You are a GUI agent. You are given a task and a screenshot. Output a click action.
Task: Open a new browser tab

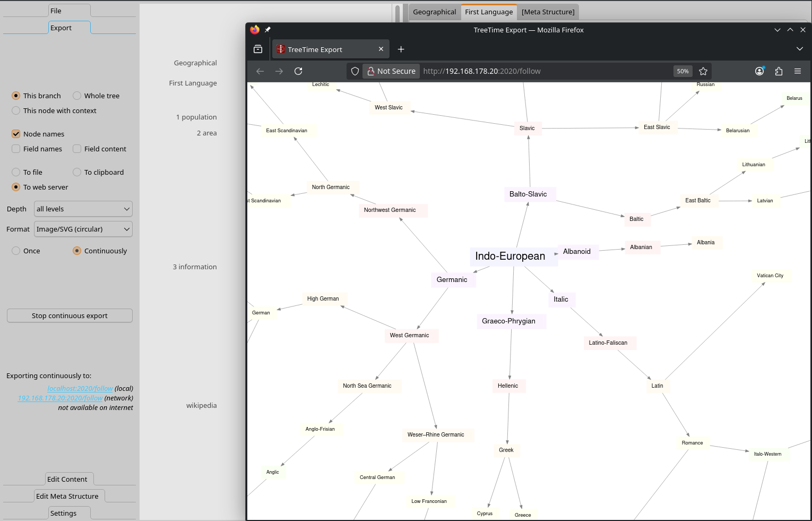401,49
